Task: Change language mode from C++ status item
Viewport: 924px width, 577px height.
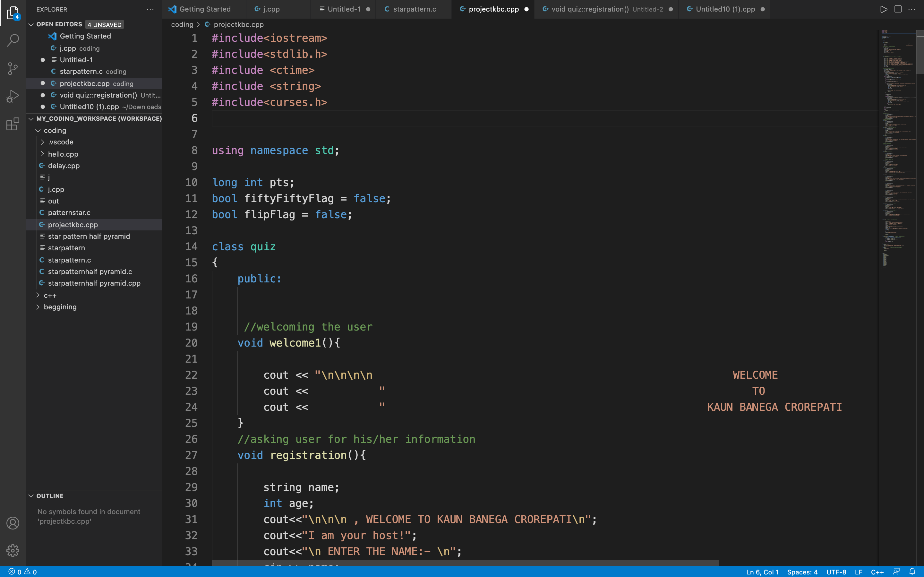Action: coord(877,572)
